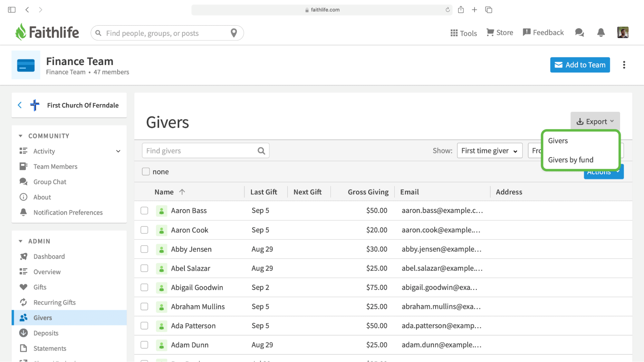Sort by Email column header
This screenshot has height=362, width=644.
(409, 192)
